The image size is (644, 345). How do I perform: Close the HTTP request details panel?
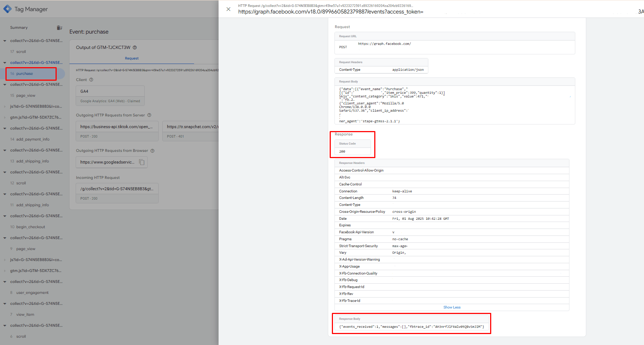(228, 9)
